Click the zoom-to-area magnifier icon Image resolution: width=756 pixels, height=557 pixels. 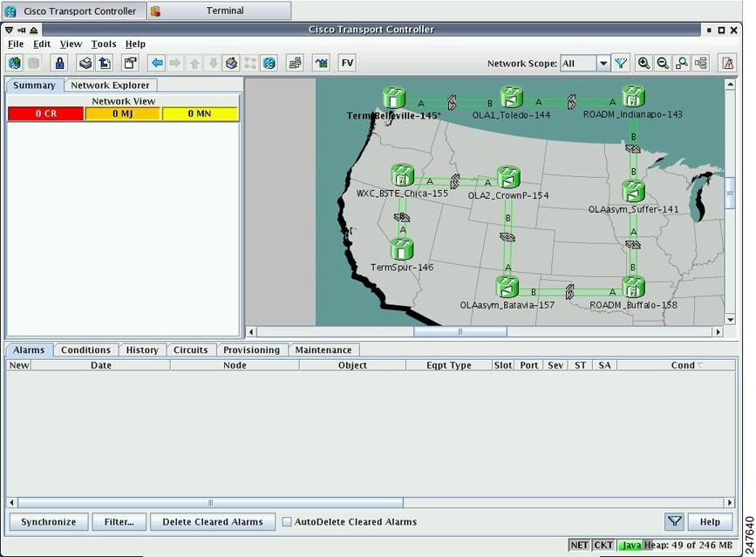[682, 63]
